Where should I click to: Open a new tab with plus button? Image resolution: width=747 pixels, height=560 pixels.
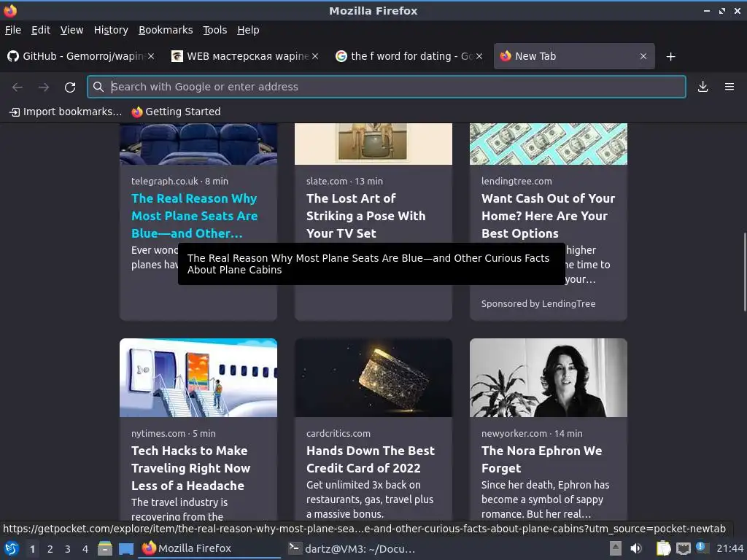[671, 57]
